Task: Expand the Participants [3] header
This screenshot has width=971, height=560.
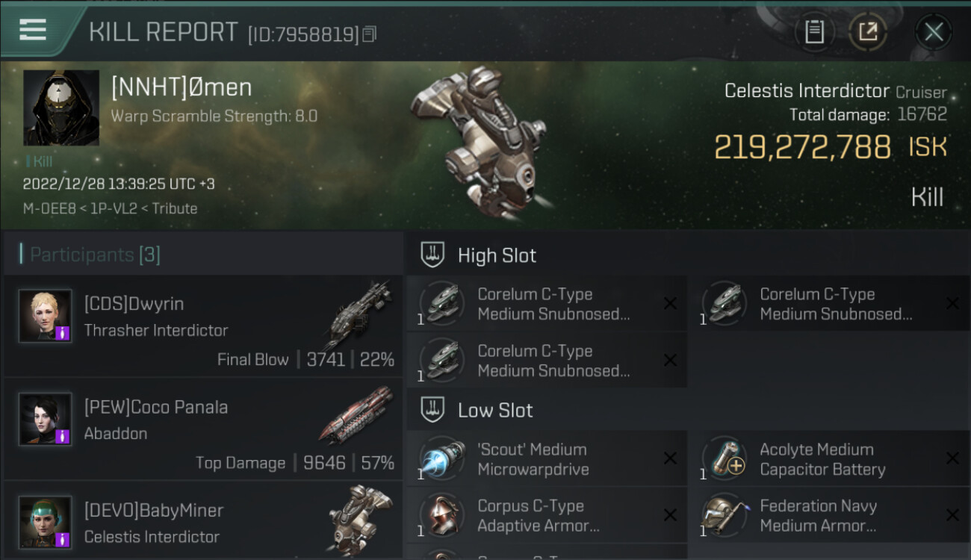Action: [x=94, y=255]
